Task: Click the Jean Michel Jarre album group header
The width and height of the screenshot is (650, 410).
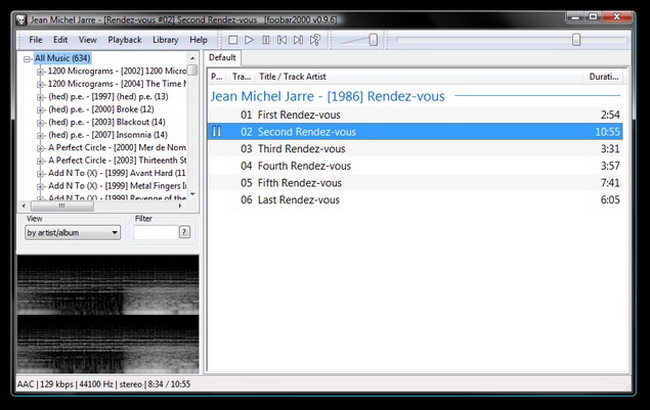Action: coord(327,97)
